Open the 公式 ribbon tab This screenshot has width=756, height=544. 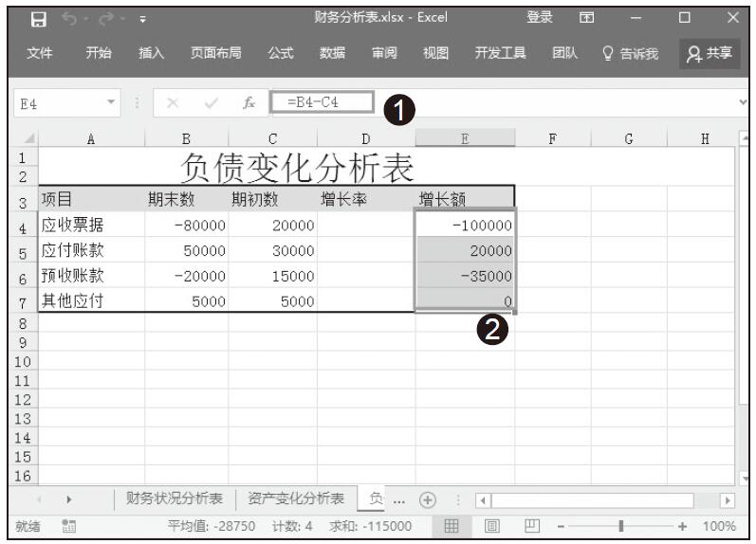coord(280,54)
